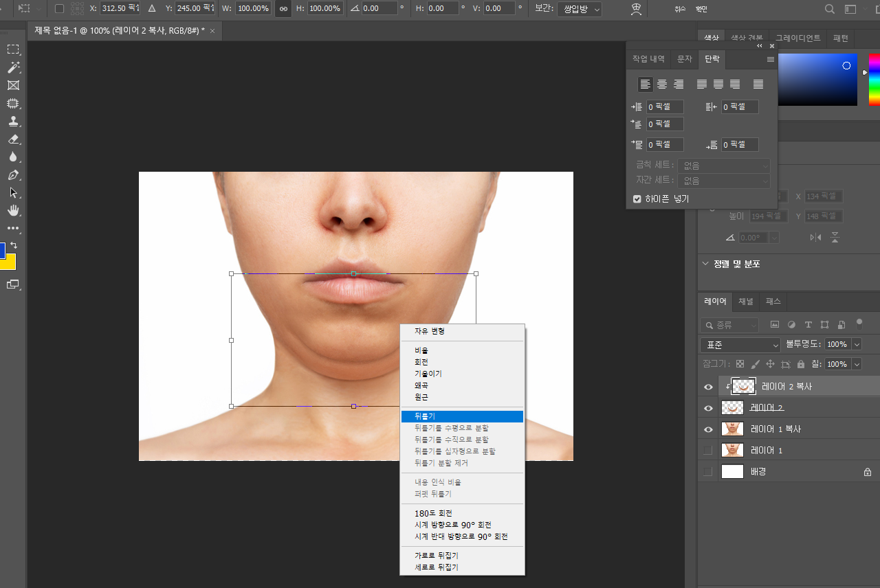Show the 배경 layer
Screen dimensions: 880x588
[708, 472]
